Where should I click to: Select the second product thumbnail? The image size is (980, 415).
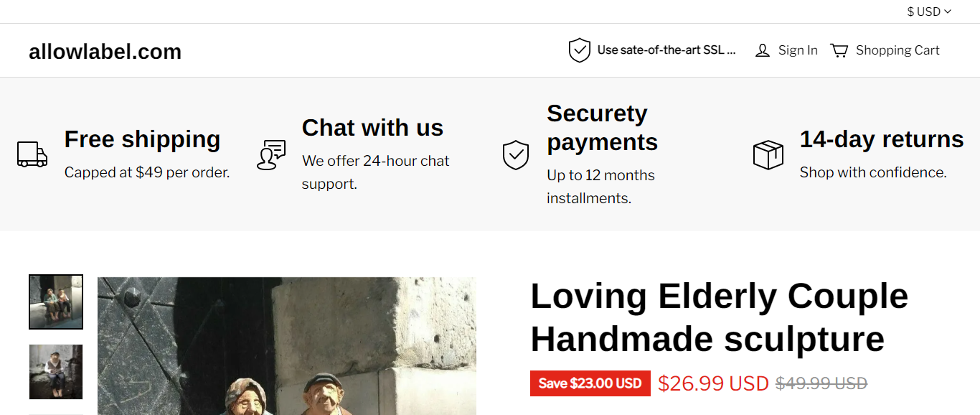click(x=56, y=371)
